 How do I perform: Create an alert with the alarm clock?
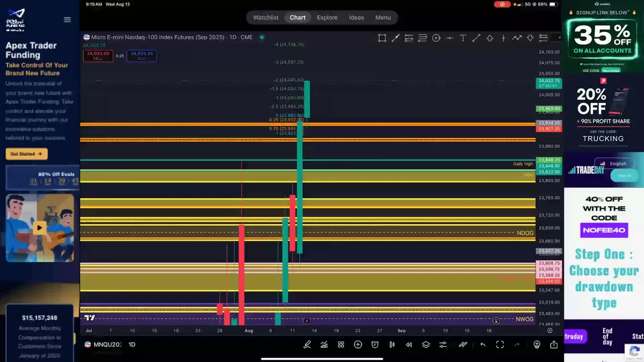tap(375, 344)
